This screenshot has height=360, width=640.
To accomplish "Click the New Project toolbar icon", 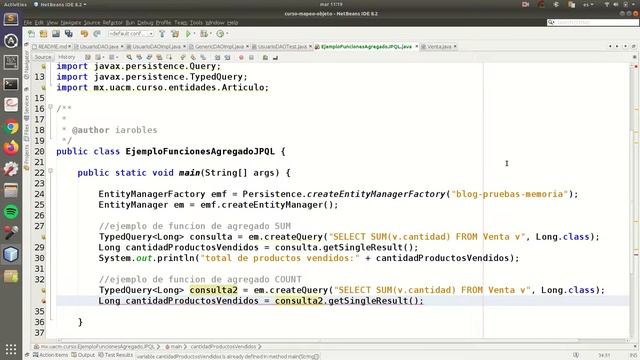I will [x=44, y=34].
